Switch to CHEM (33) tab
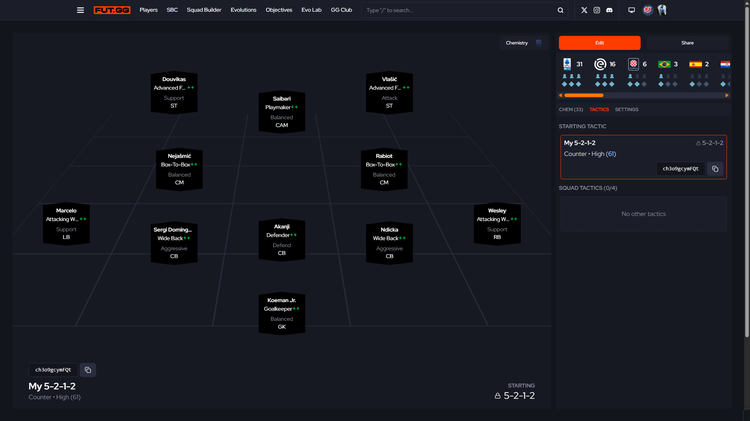This screenshot has width=750, height=421. [571, 110]
